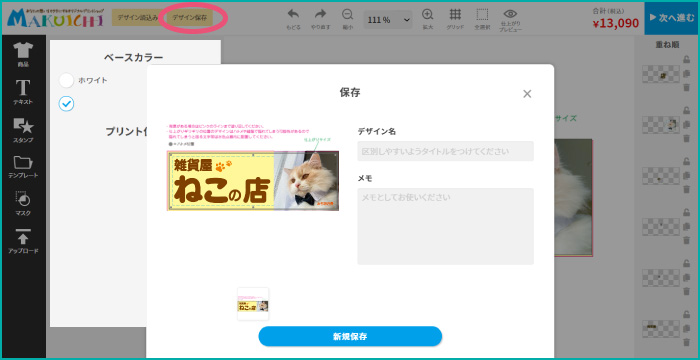Toggle lock on sixth layer with 雑貨屋 text
The image size is (700, 360).
pyautogui.click(x=686, y=314)
